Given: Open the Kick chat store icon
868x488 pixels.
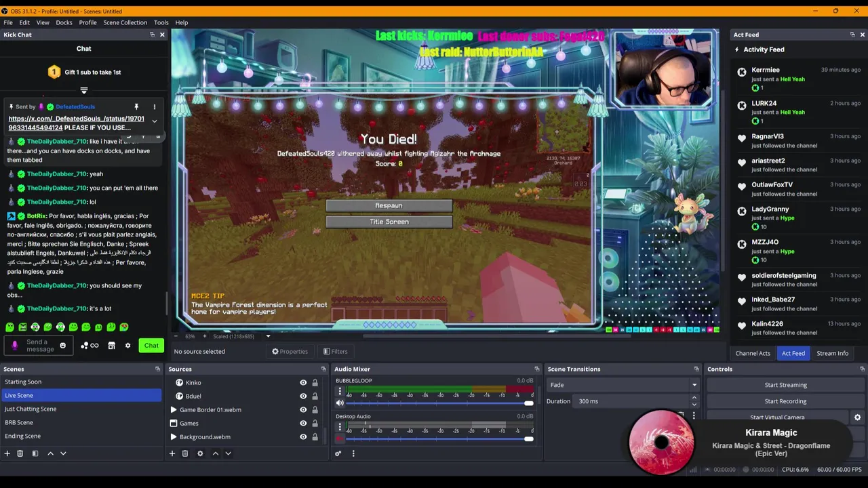Looking at the screenshot, I should [x=112, y=346].
